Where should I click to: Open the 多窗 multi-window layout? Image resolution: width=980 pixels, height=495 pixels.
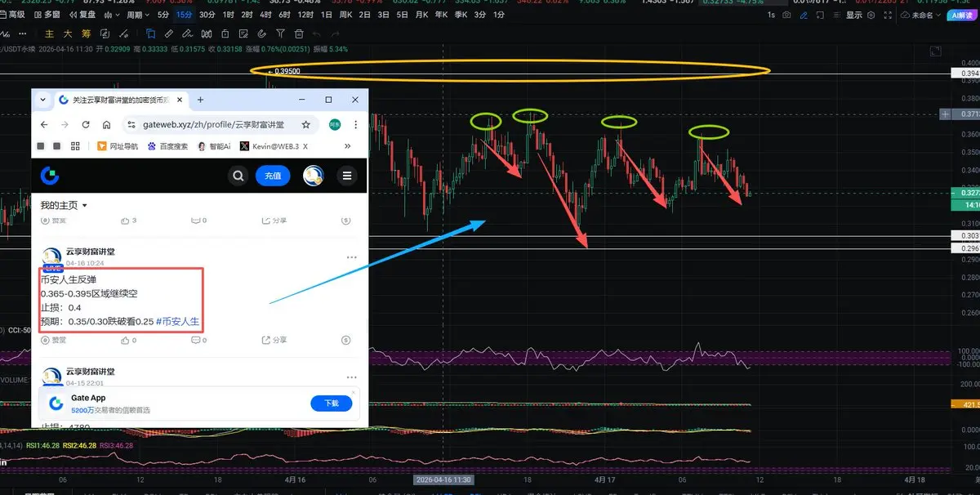click(47, 15)
